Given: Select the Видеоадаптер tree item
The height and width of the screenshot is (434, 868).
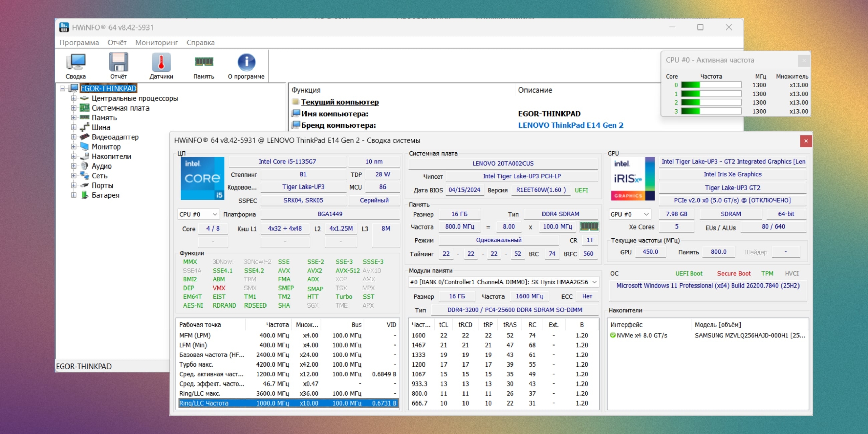Looking at the screenshot, I should (115, 137).
